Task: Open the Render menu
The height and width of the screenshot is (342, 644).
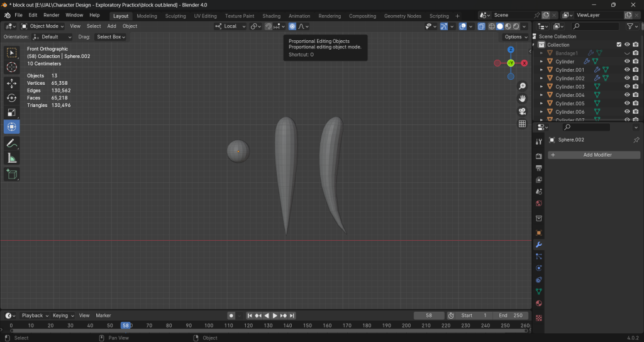Action: (x=52, y=15)
